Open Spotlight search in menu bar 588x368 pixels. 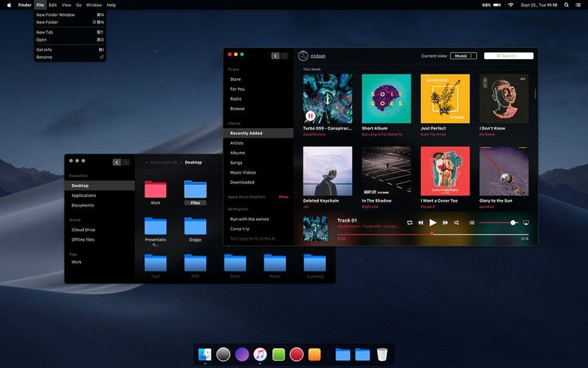coord(566,5)
